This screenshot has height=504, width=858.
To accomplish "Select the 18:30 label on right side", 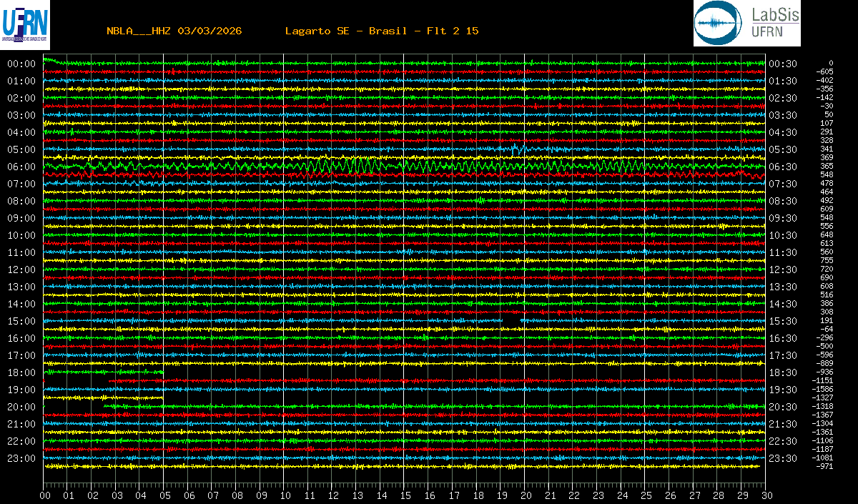I will pyautogui.click(x=782, y=372).
